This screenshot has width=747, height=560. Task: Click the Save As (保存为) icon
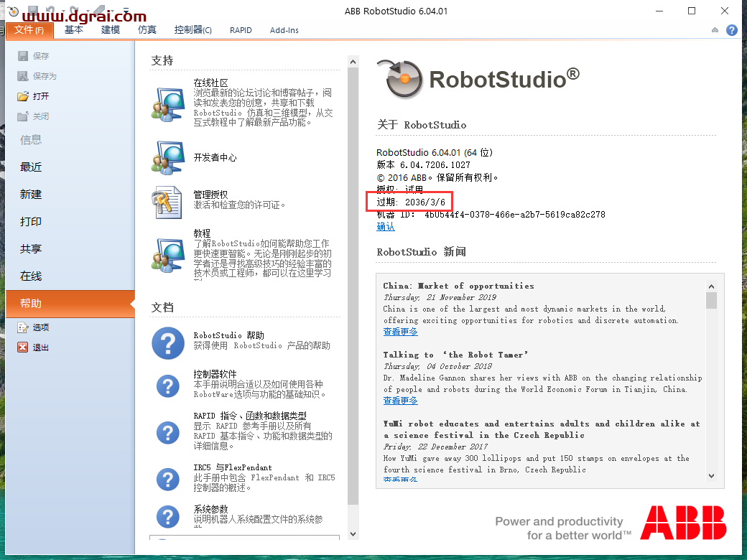pyautogui.click(x=23, y=76)
